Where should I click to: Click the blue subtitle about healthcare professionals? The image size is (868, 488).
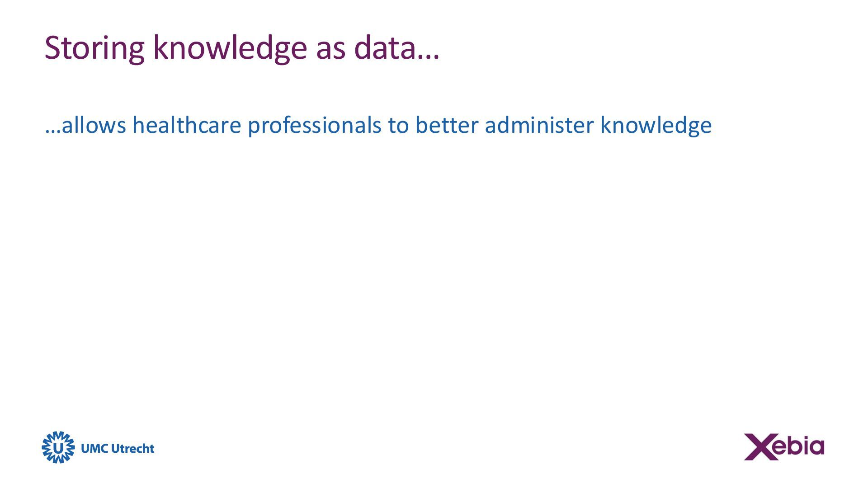[x=378, y=125]
